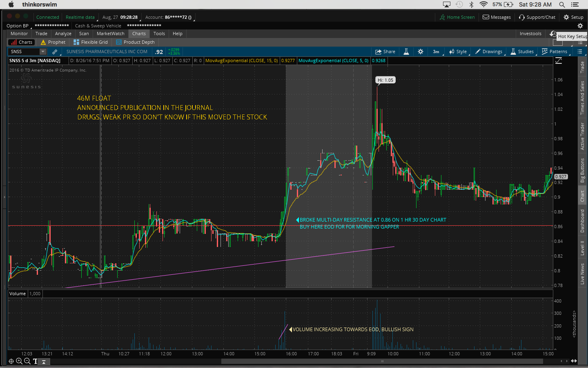This screenshot has width=588, height=368.
Task: Open Live News side panel
Action: pyautogui.click(x=583, y=274)
